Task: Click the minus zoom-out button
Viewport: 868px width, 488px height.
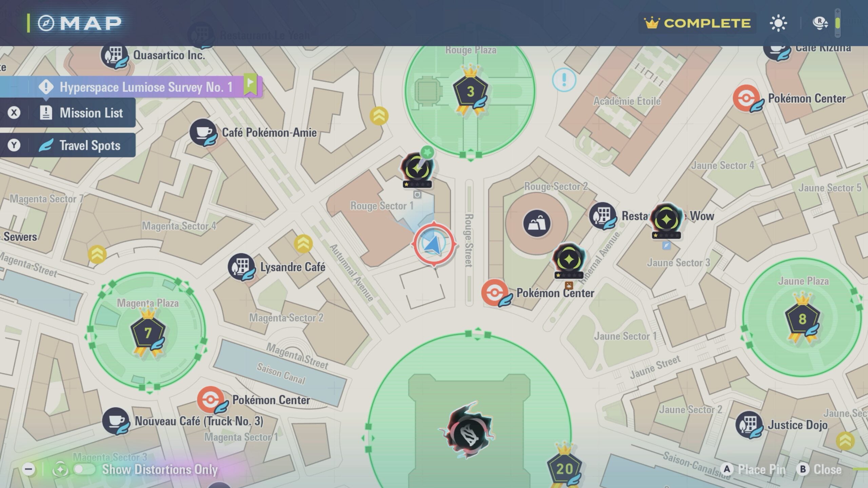Action: click(29, 469)
